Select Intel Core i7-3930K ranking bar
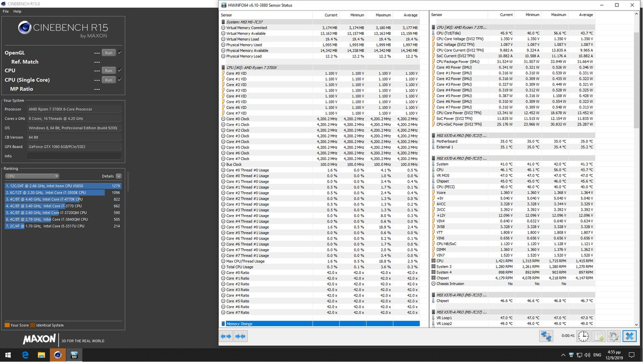Viewport: 644px width, 363px height. click(x=63, y=192)
